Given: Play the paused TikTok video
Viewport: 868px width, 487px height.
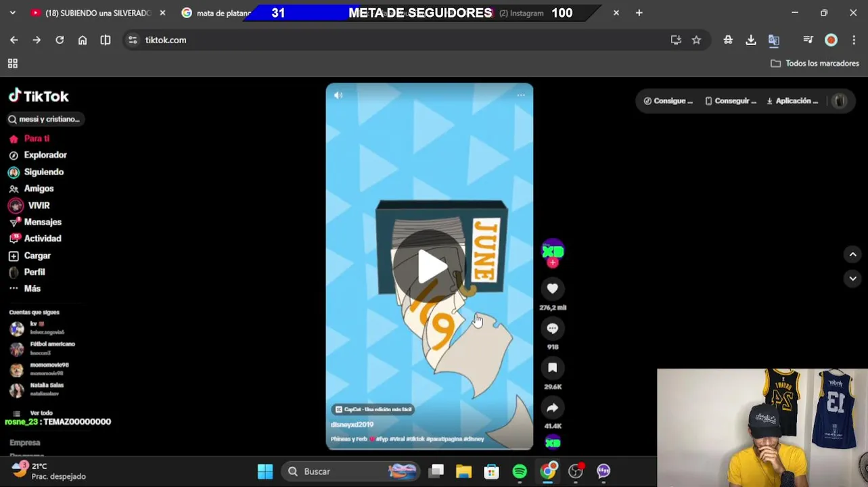Looking at the screenshot, I should coord(430,266).
